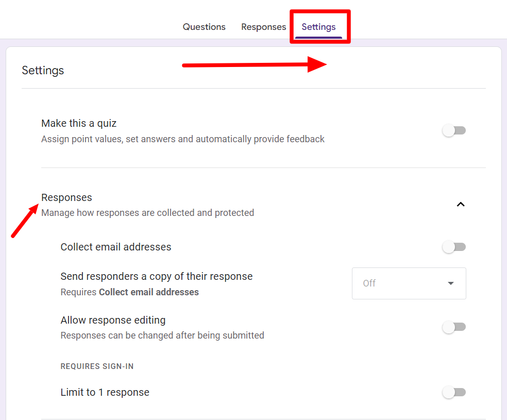Image resolution: width=507 pixels, height=420 pixels.
Task: Enable Collect email addresses toggle
Action: coord(454,247)
